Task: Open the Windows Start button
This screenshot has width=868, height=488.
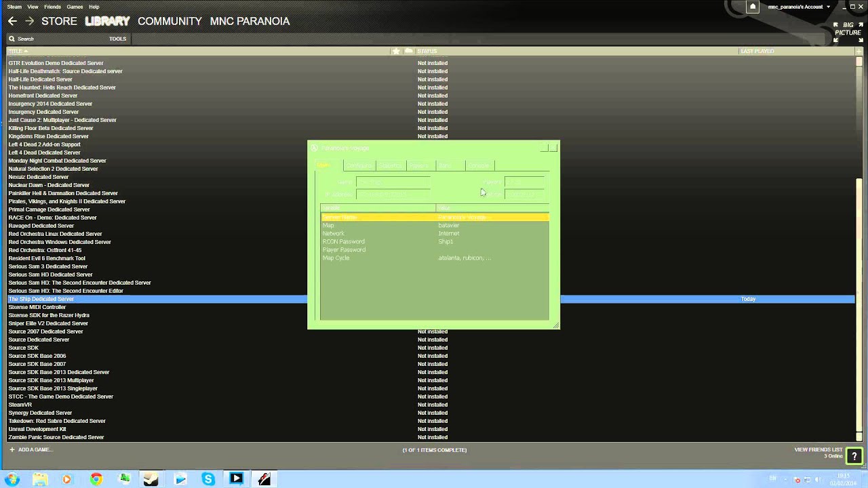Action: [12, 479]
